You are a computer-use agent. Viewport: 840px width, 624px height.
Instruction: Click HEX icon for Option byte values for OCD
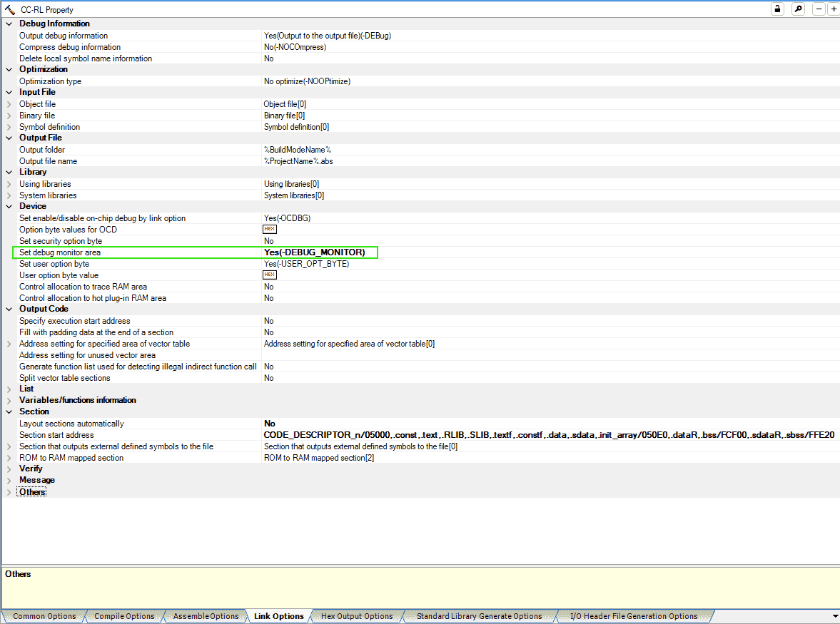270,230
